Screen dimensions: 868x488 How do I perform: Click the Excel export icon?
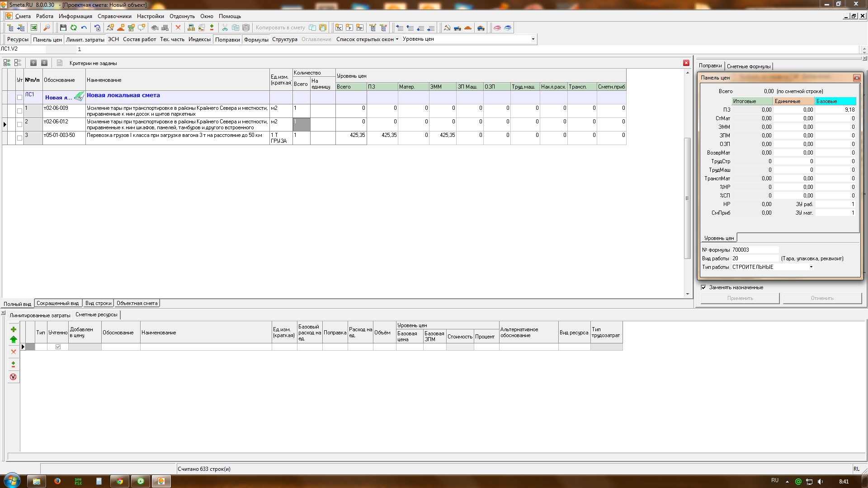tap(34, 28)
